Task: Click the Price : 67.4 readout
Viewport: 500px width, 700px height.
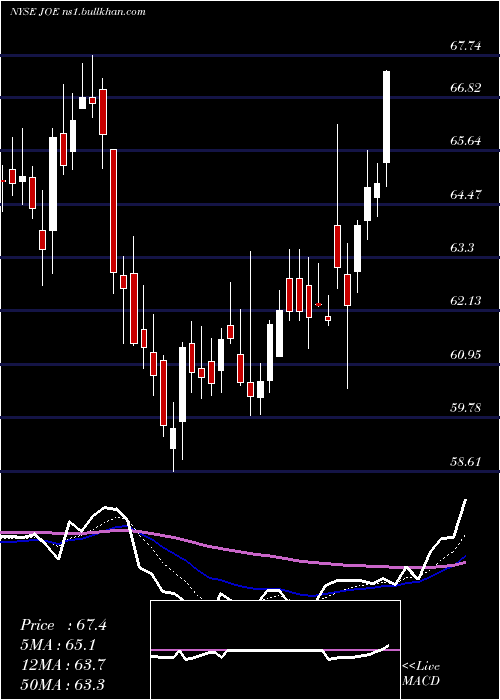Action: [x=63, y=625]
